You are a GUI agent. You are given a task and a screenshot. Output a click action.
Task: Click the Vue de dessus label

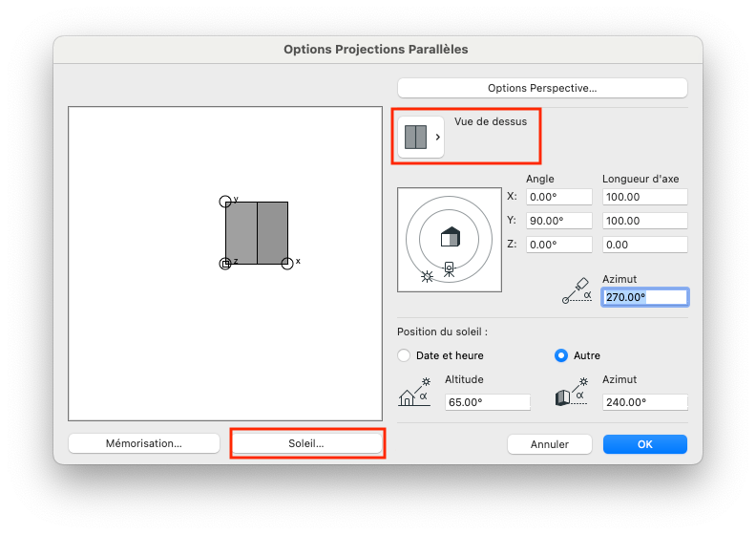(491, 121)
